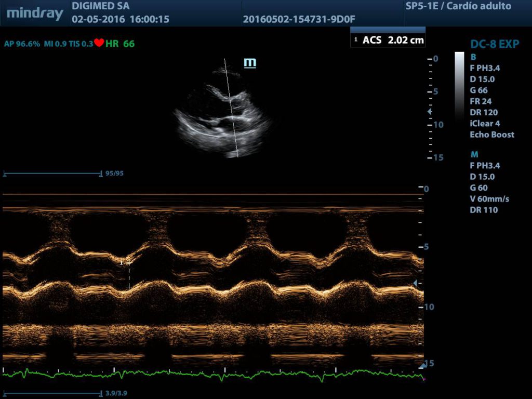The image size is (532, 399).
Task: Click the grayscale map bar
Action: [x=459, y=86]
